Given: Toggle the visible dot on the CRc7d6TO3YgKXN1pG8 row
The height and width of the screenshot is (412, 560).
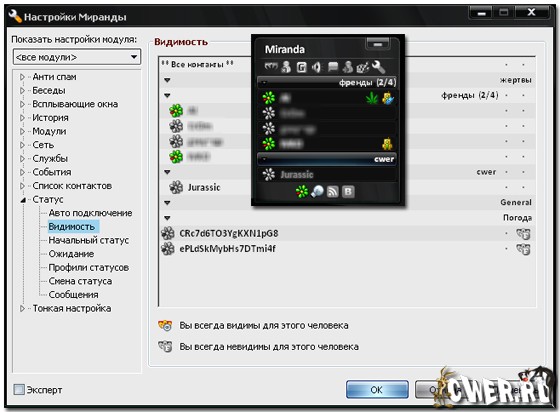Looking at the screenshot, I should (x=506, y=233).
